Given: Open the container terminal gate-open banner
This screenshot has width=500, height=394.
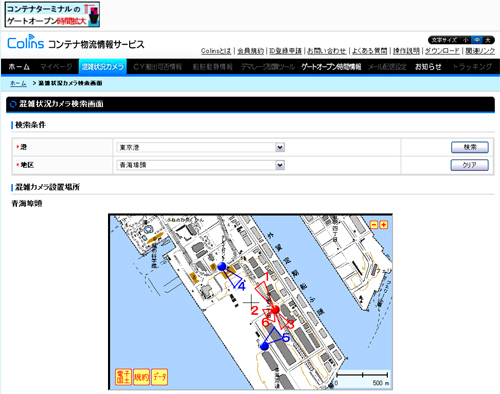Looking at the screenshot, I should (52, 15).
